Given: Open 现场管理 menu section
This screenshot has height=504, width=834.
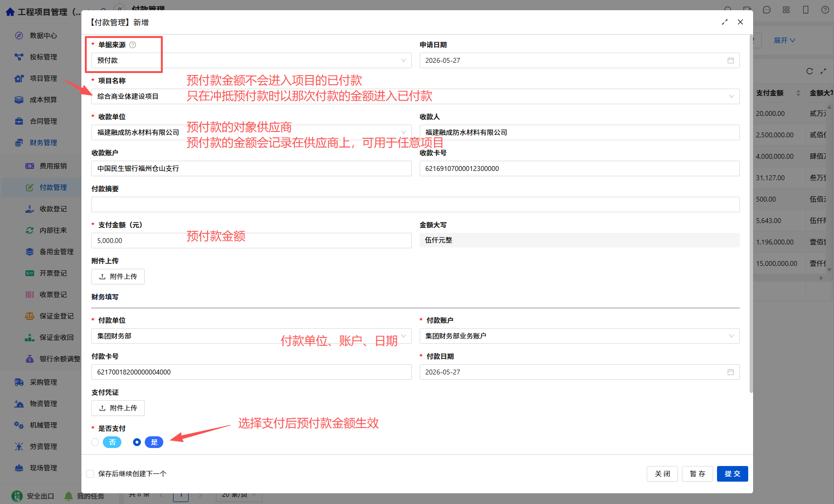Looking at the screenshot, I should click(x=43, y=468).
